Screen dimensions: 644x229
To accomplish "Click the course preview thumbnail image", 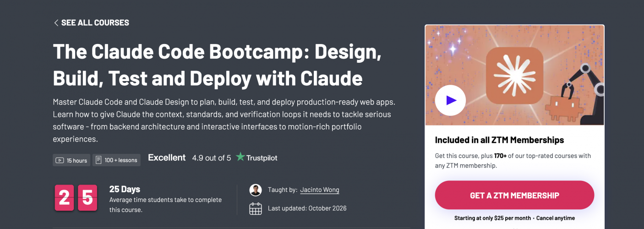I will coord(514,75).
